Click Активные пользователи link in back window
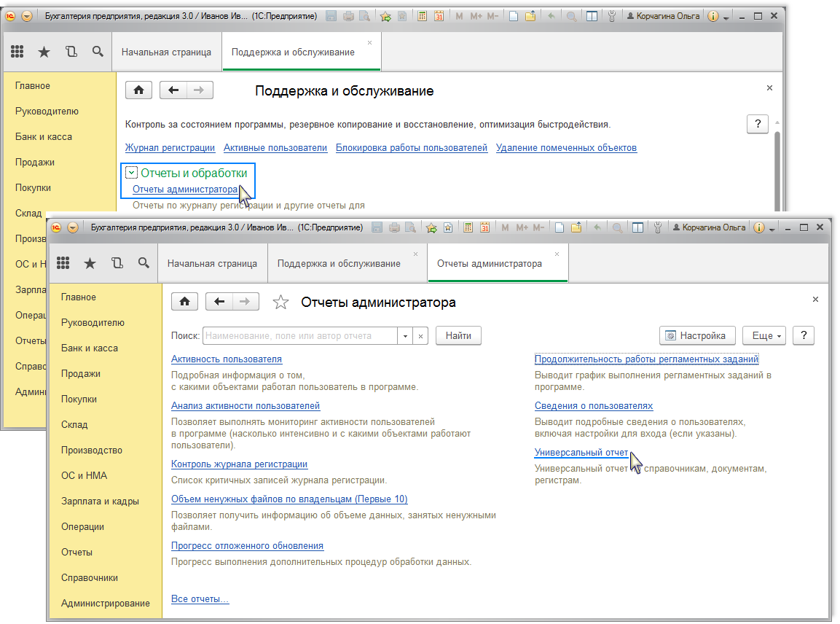840x624 pixels. coord(275,148)
